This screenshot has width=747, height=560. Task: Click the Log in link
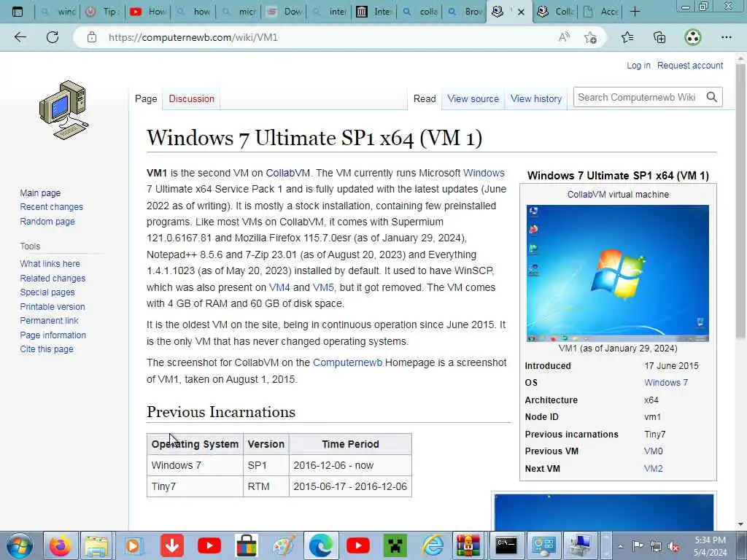coord(638,65)
